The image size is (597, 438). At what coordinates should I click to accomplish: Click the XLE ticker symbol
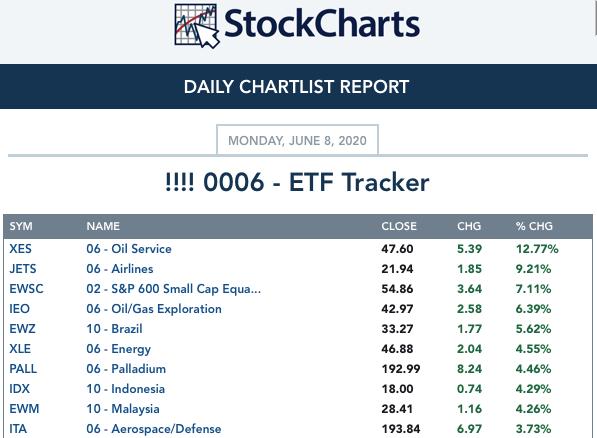click(x=20, y=349)
